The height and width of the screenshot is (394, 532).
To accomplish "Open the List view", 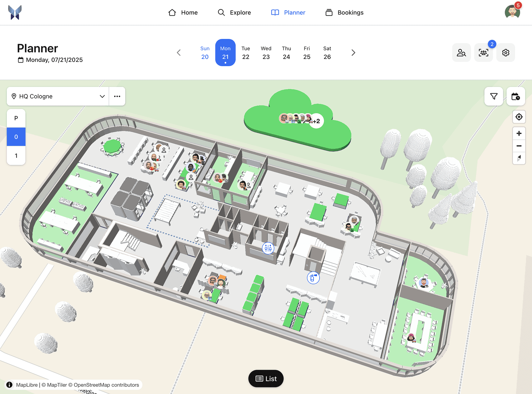I will [x=266, y=378].
